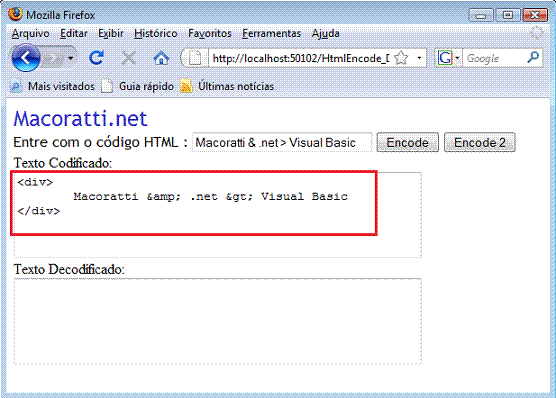Click inside the empty decoded text box
Screen dimensions: 556x398
218,321
